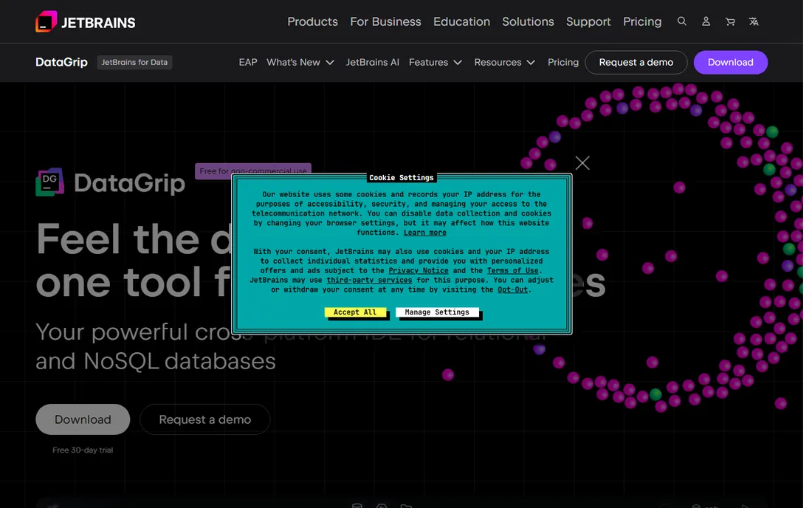
Task: Open the Opt-Out link
Action: 513,289
